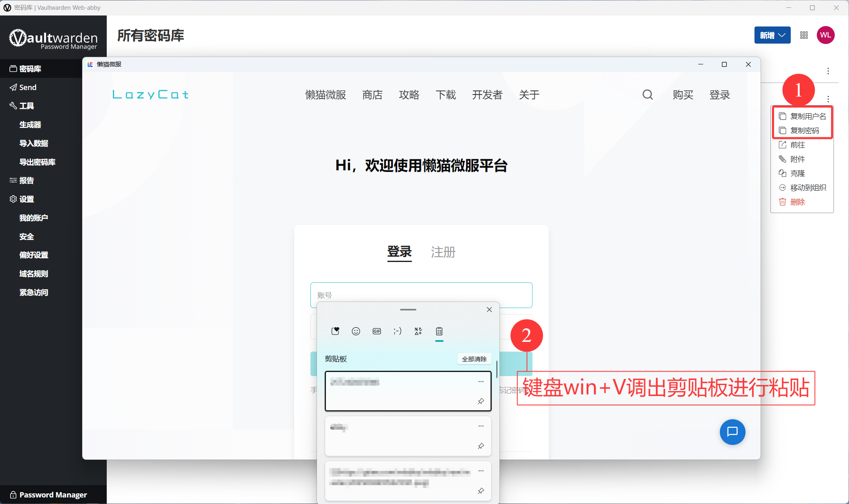Open the 生成器 tool
This screenshot has width=849, height=504.
click(x=30, y=125)
